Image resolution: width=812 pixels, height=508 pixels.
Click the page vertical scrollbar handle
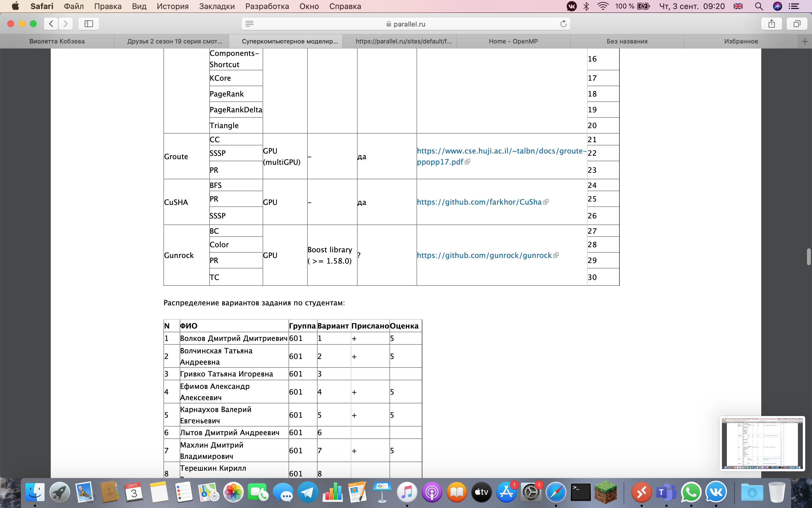click(x=809, y=257)
